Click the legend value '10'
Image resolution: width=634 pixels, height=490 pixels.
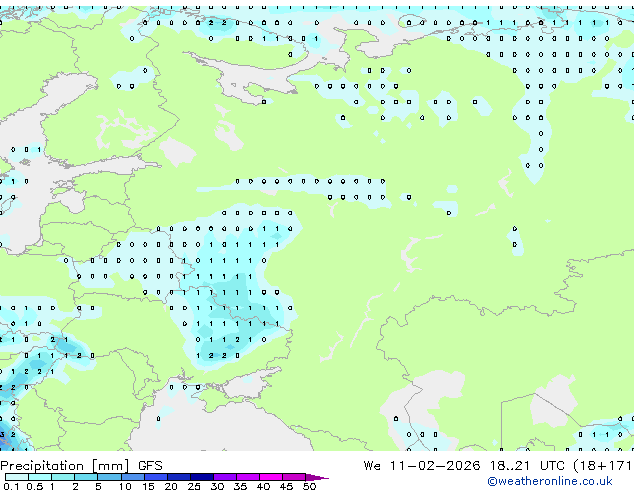pyautogui.click(x=125, y=486)
